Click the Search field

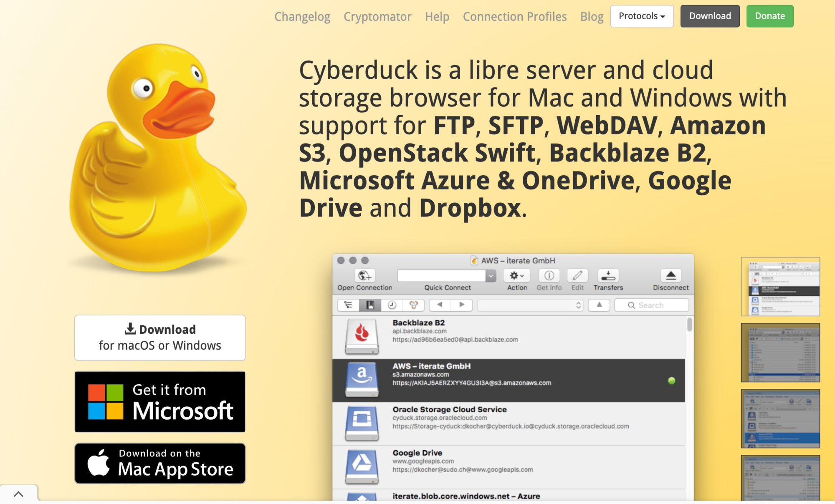point(652,305)
